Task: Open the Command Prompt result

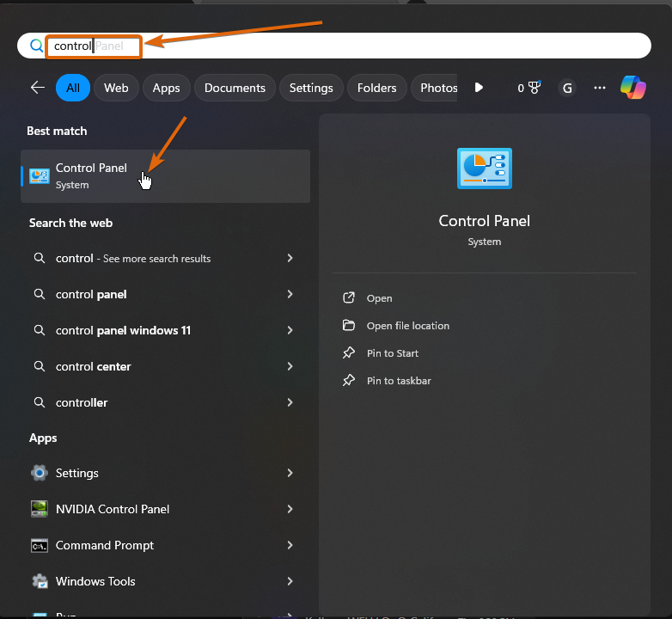Action: pyautogui.click(x=166, y=545)
